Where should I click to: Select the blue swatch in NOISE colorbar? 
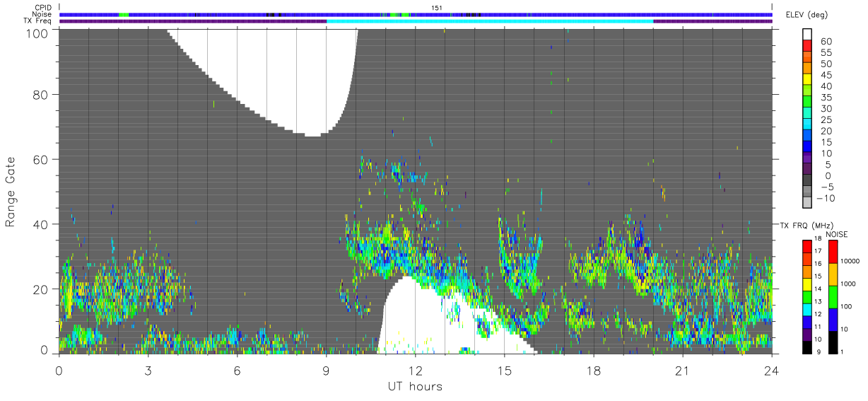click(833, 319)
